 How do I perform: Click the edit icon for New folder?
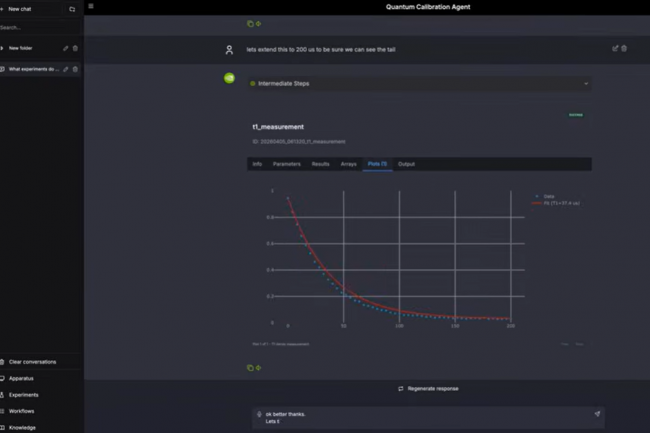(x=66, y=48)
